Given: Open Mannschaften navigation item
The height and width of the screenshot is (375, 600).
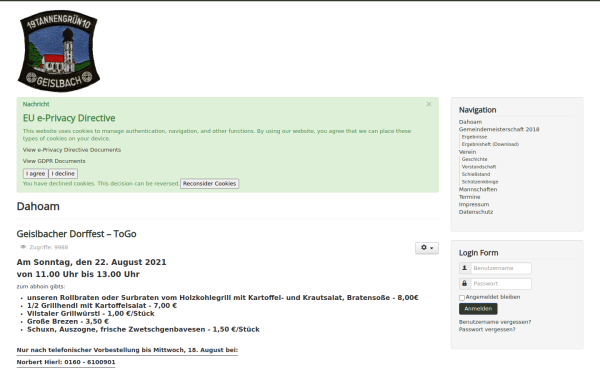Looking at the screenshot, I should pyautogui.click(x=478, y=189).
